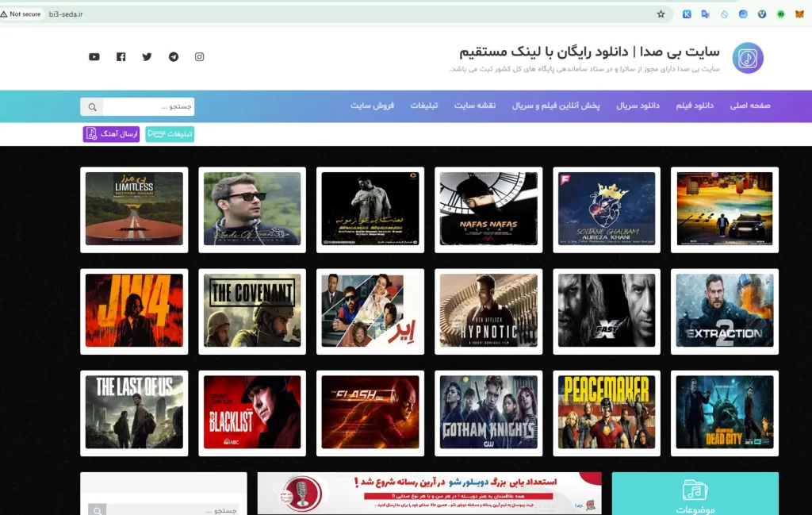Click the green round extension icon
Screen dimensions: 812x515
(x=780, y=14)
